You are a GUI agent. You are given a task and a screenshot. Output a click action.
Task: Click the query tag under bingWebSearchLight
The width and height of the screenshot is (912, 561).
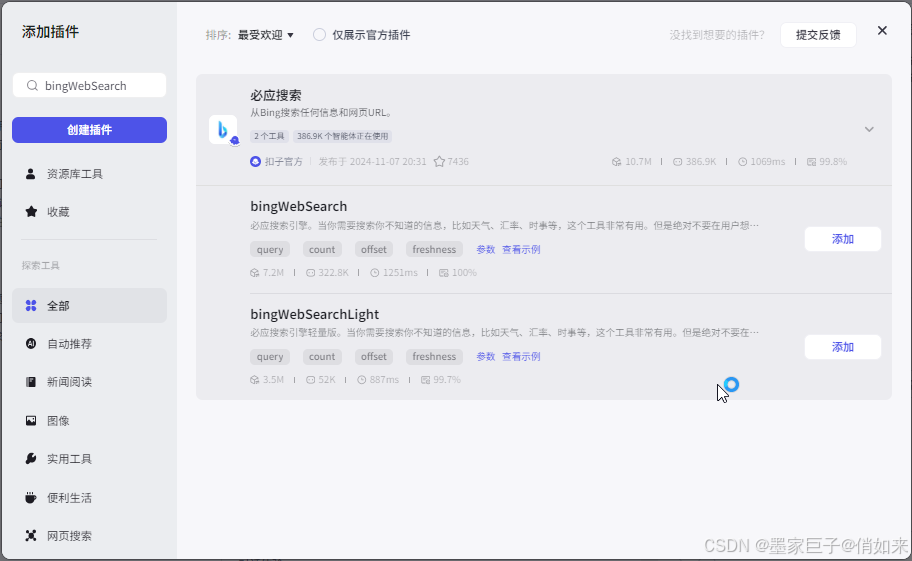270,356
